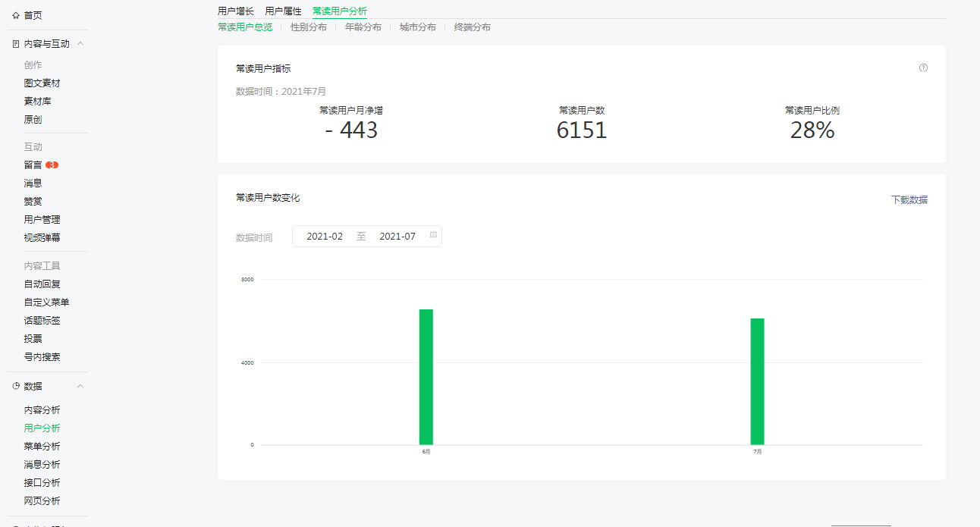The width and height of the screenshot is (980, 527).
Task: Click the 内容与互动 document icon
Action: 16,44
